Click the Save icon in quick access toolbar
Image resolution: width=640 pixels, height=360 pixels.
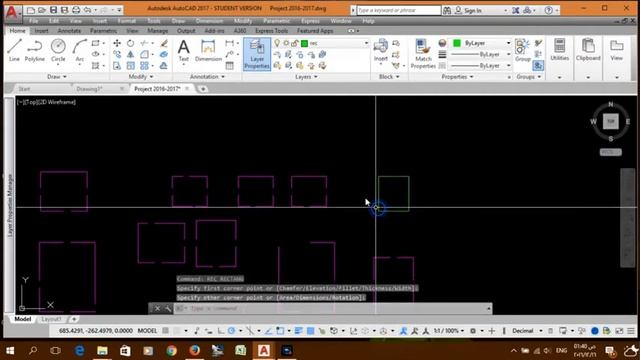pyautogui.click(x=53, y=10)
